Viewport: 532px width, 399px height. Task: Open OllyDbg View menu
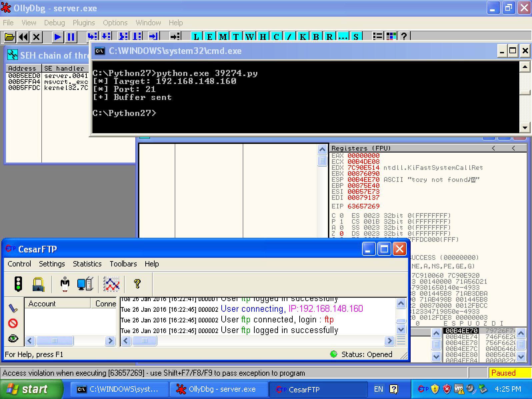(29, 23)
